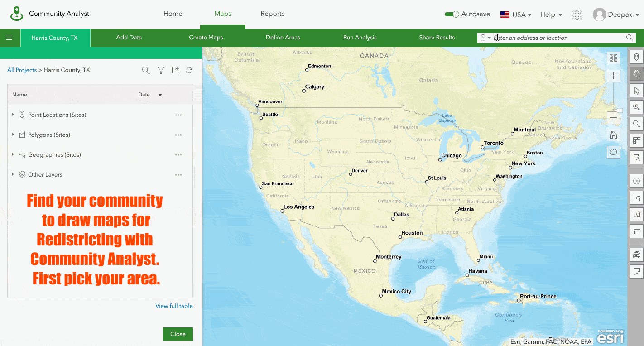Viewport: 644px width, 346px height.
Task: Toggle the Autosave switch
Action: pos(452,14)
